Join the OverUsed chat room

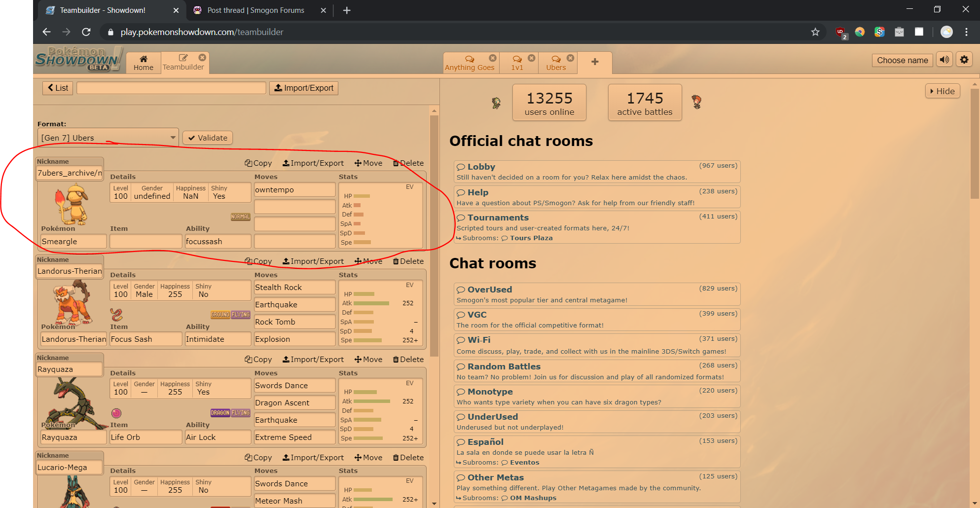coord(597,294)
